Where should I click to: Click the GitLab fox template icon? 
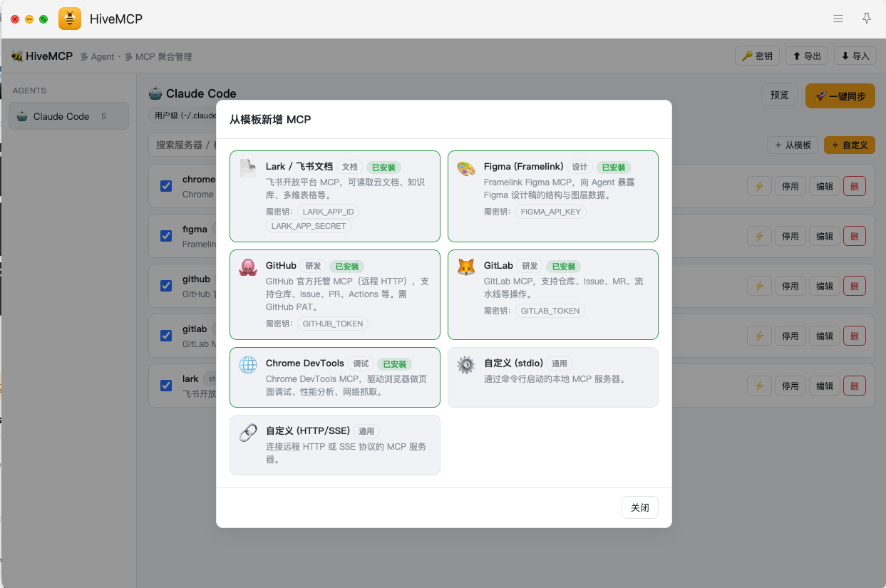tap(466, 267)
